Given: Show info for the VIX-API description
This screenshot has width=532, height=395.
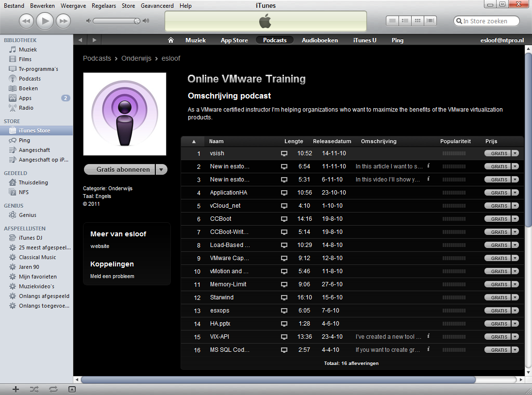Looking at the screenshot, I should click(x=429, y=336).
